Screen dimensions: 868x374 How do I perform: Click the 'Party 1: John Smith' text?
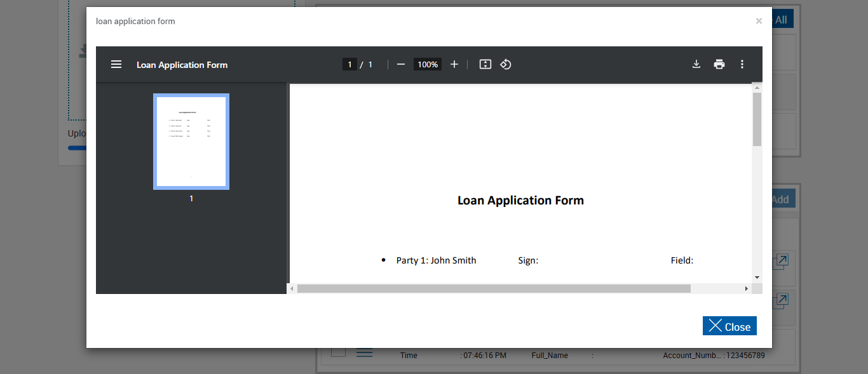pos(436,260)
